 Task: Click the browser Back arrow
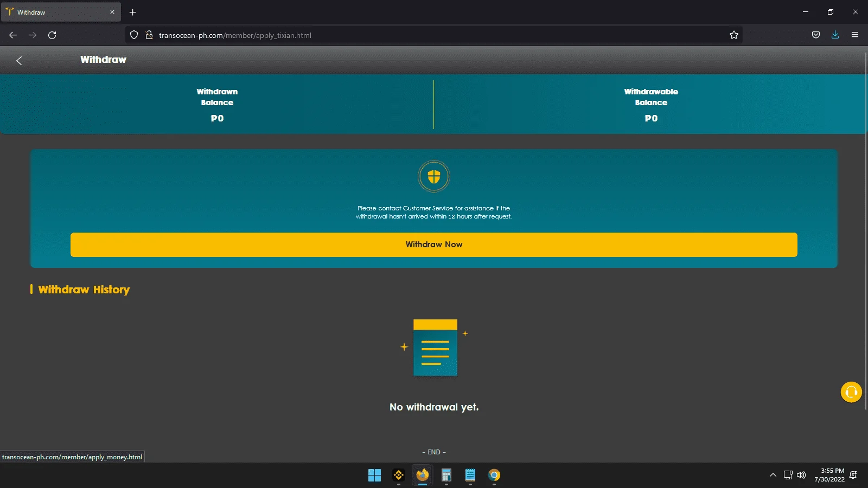pos(13,35)
